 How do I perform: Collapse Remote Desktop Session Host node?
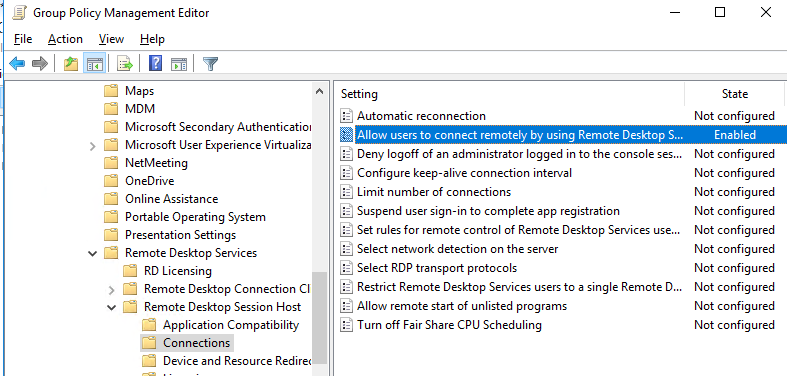coord(111,307)
